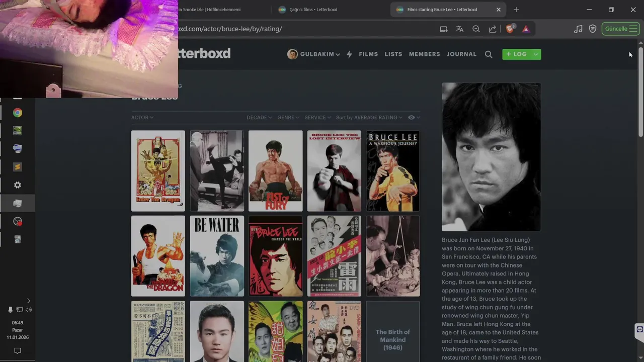Click the Letterboxd logo
The width and height of the screenshot is (644, 362).
click(x=204, y=53)
